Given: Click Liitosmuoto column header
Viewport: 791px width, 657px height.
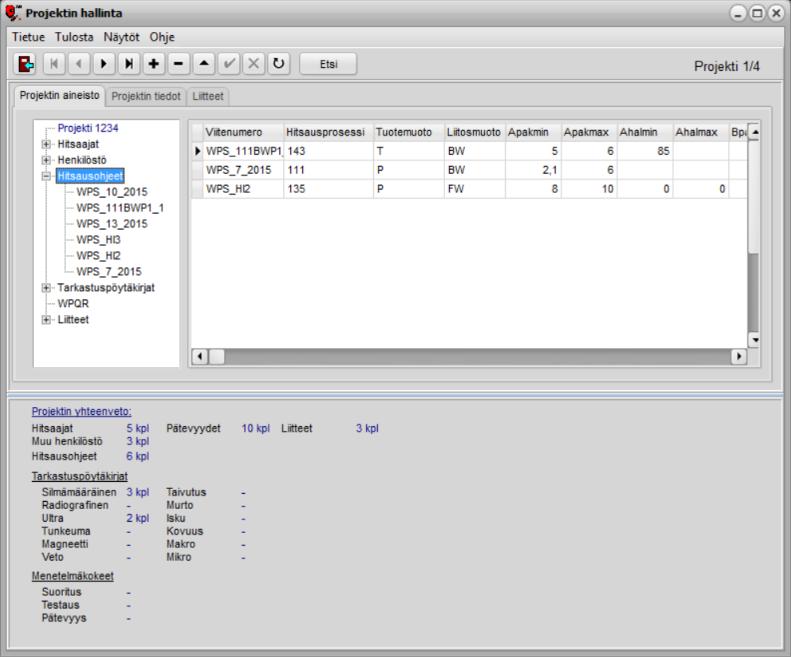Looking at the screenshot, I should click(x=475, y=132).
